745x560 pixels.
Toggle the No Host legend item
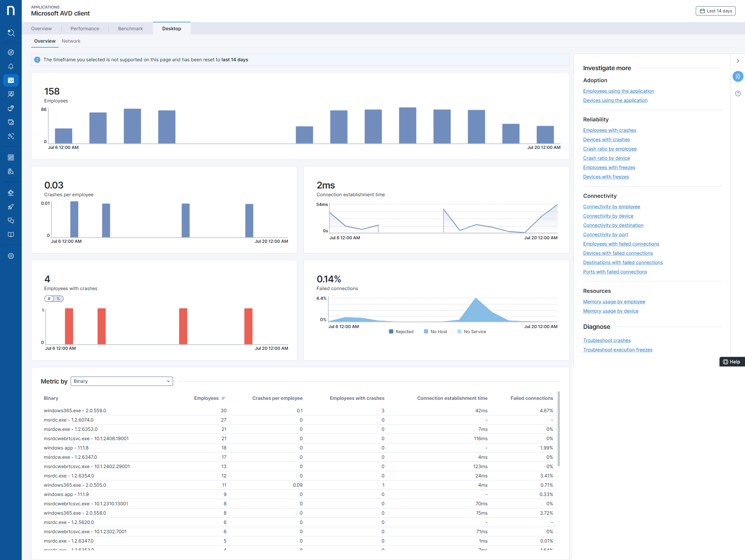[435, 332]
